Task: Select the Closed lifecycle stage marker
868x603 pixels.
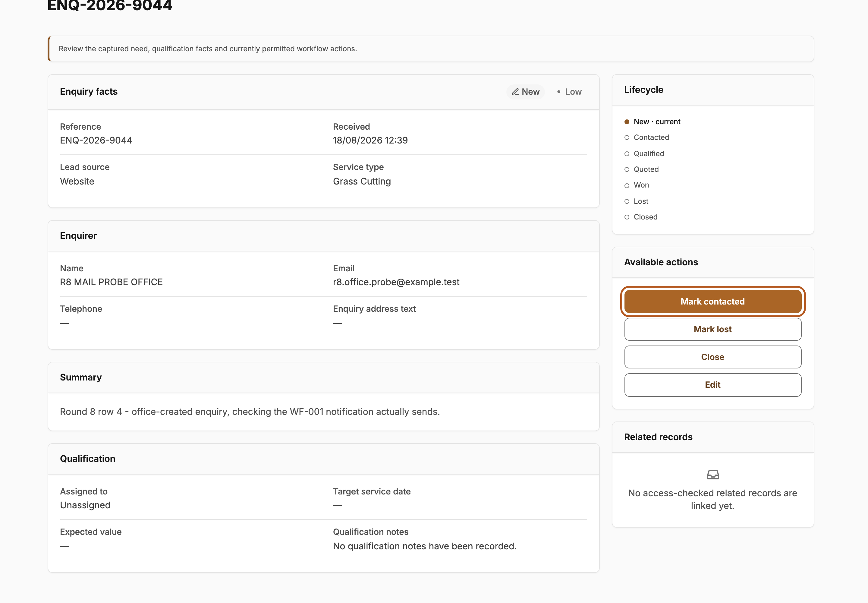Action: 627,217
